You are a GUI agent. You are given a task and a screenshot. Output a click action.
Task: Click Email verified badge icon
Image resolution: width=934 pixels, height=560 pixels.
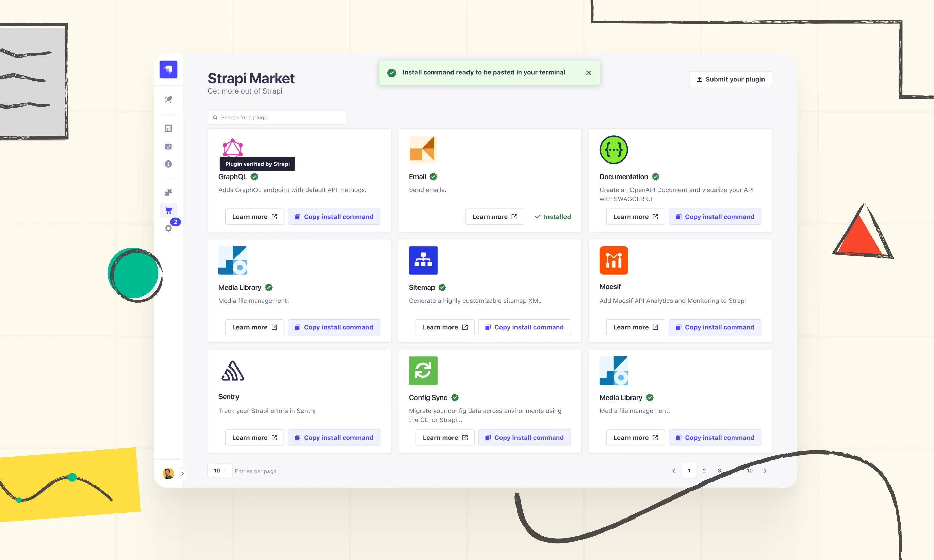pyautogui.click(x=433, y=176)
